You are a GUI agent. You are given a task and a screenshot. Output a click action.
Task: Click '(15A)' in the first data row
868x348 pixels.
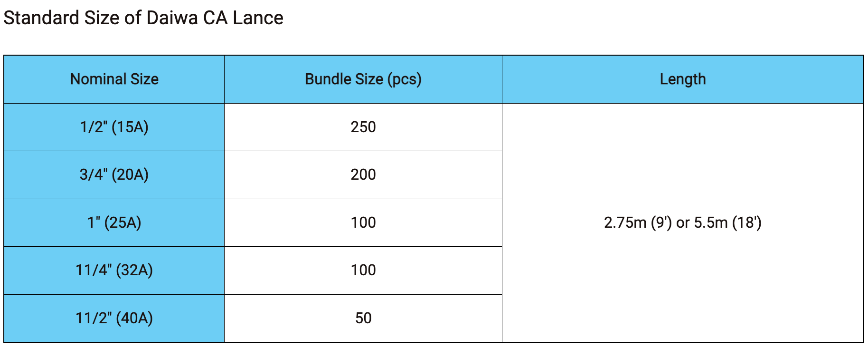point(130,127)
